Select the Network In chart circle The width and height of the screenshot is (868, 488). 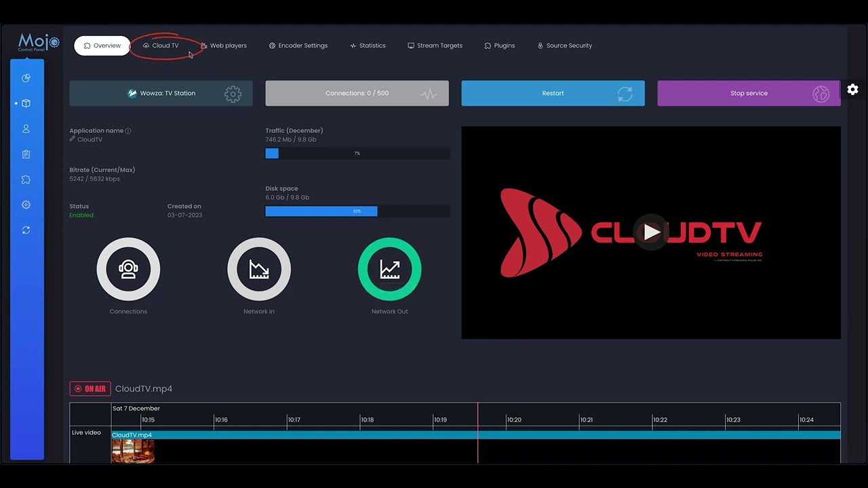point(259,269)
